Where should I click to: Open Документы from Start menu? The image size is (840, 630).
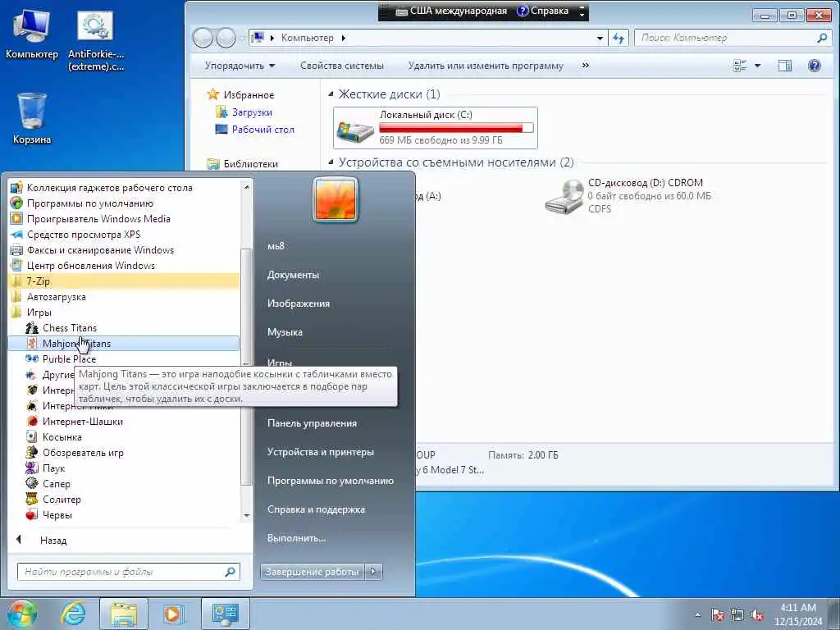(293, 275)
